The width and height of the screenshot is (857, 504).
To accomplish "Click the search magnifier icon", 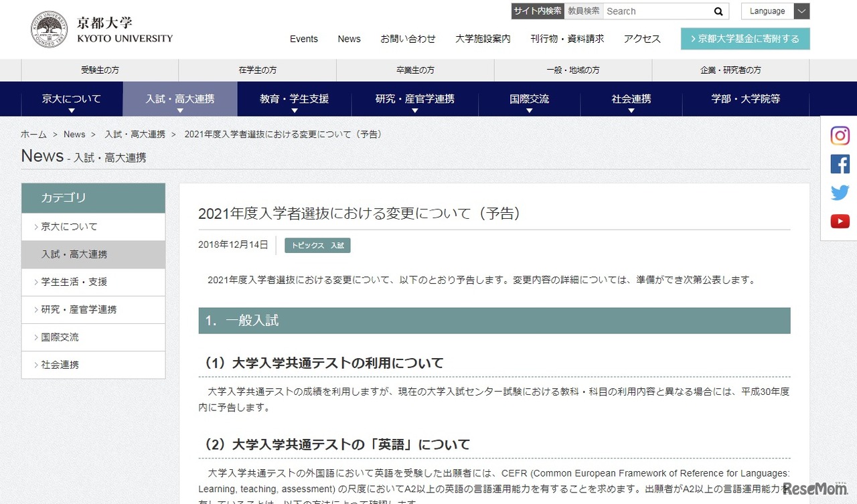I will [x=718, y=11].
